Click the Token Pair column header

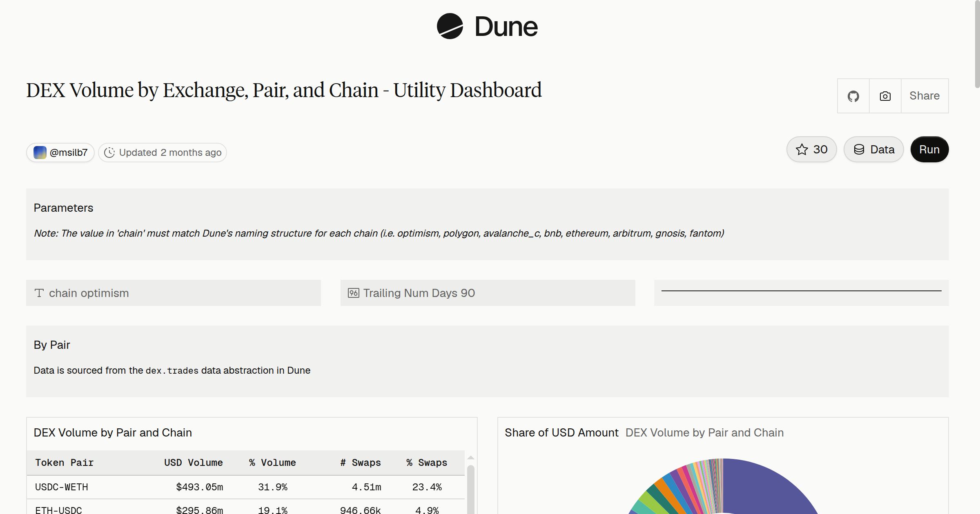tap(65, 463)
